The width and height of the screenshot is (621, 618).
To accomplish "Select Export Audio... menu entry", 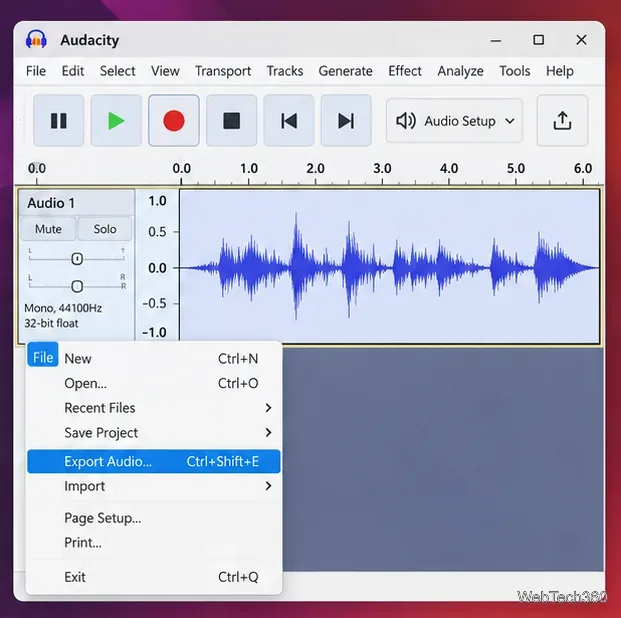I will coord(154,461).
